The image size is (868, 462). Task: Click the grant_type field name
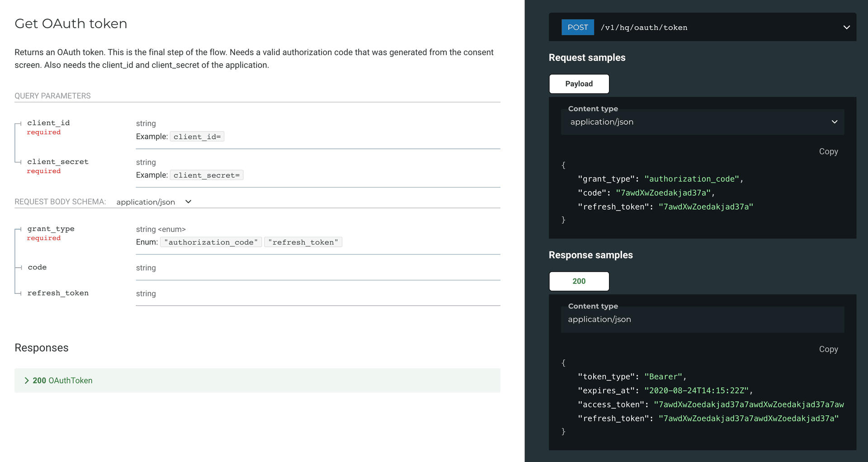51,229
